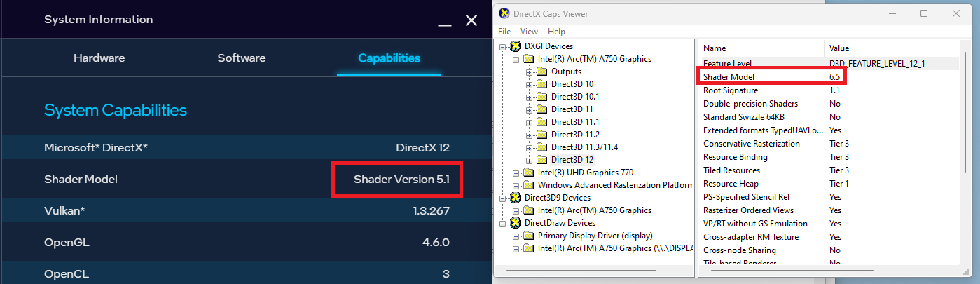
Task: Click the Primary Display Driver folder icon
Action: point(529,236)
